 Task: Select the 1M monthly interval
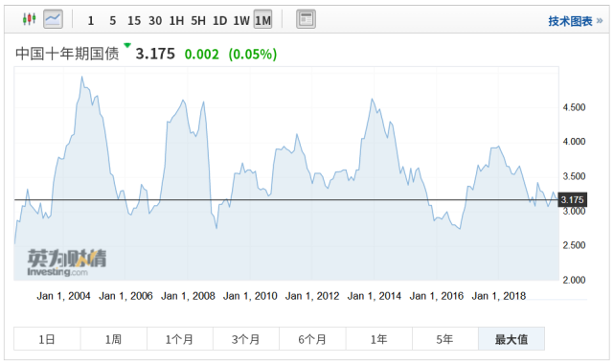tap(262, 19)
